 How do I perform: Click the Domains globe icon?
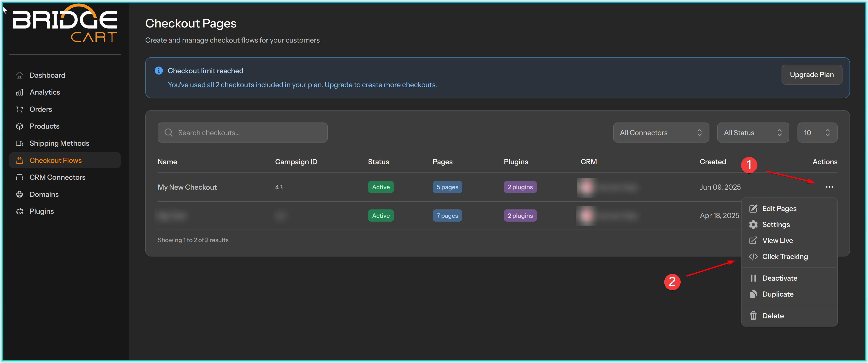20,195
